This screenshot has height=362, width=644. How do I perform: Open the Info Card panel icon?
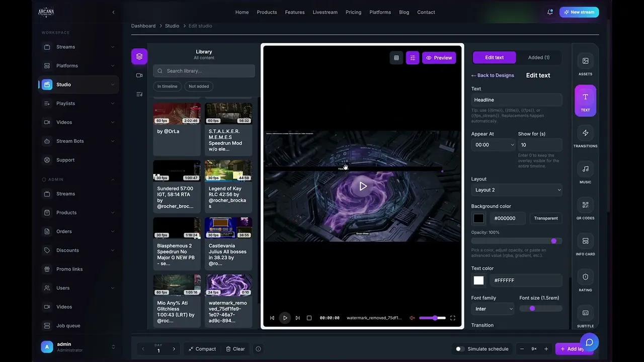coord(585,241)
